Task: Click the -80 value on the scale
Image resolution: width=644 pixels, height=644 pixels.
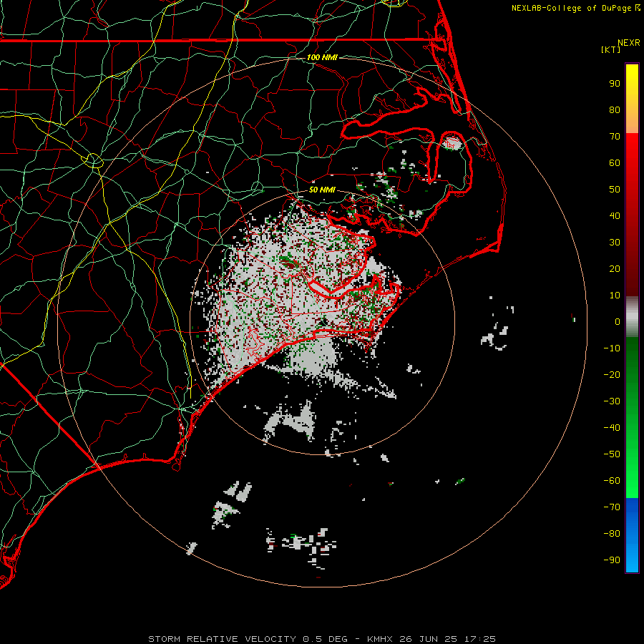Action: [x=612, y=534]
